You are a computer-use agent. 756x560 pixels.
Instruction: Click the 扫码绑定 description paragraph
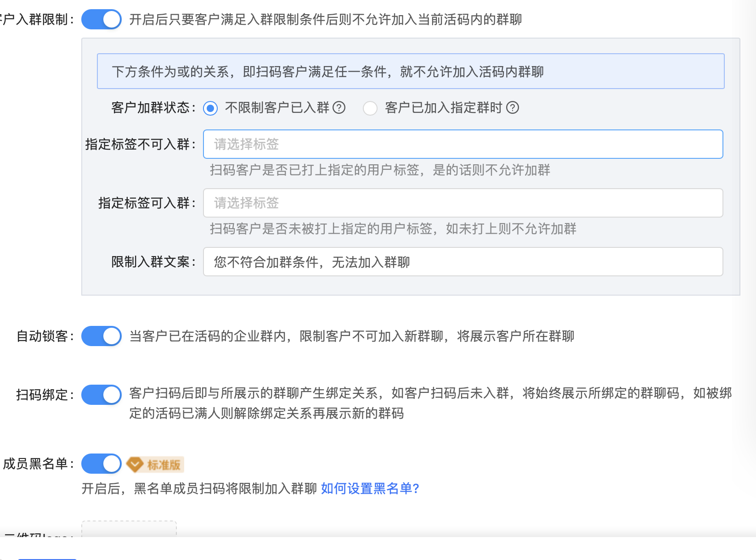tap(430, 403)
